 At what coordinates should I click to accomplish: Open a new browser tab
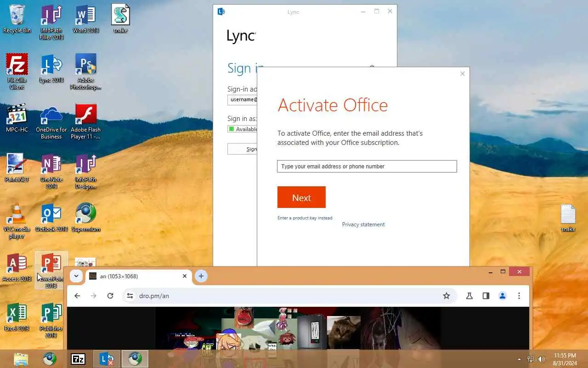201,276
